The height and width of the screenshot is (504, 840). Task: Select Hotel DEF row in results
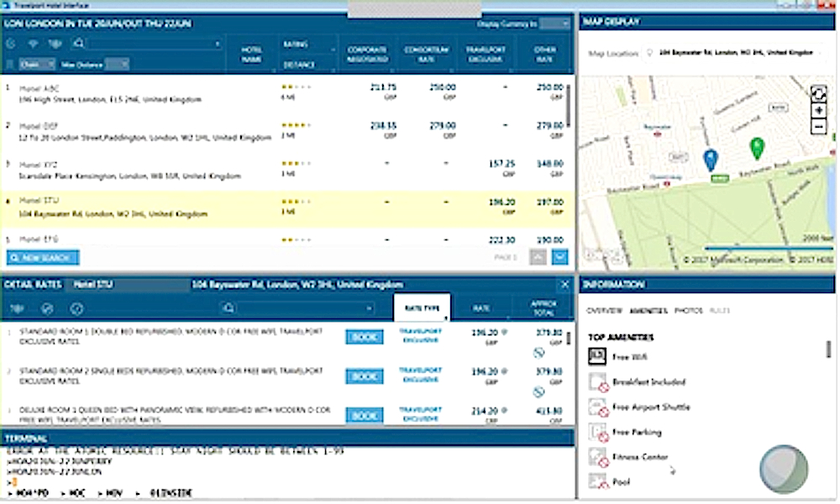click(x=168, y=131)
